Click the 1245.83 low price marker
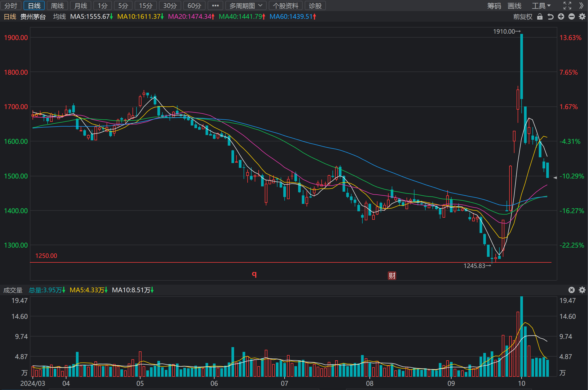This screenshot has height=390, width=588. click(477, 266)
